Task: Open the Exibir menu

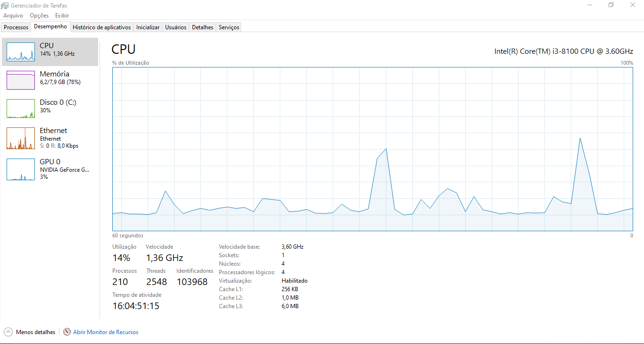Action: tap(62, 16)
